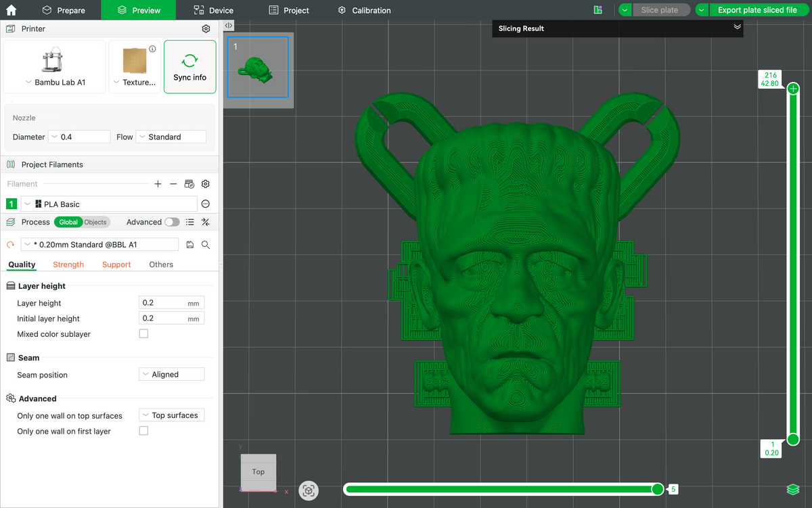Open filament settings gear icon
The height and width of the screenshot is (508, 812).
206,184
